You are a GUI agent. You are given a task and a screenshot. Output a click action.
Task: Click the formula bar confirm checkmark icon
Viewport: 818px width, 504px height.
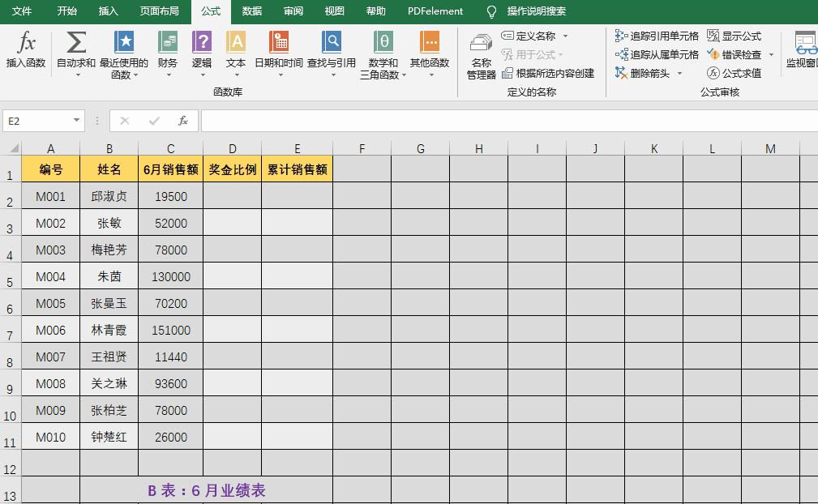154,121
